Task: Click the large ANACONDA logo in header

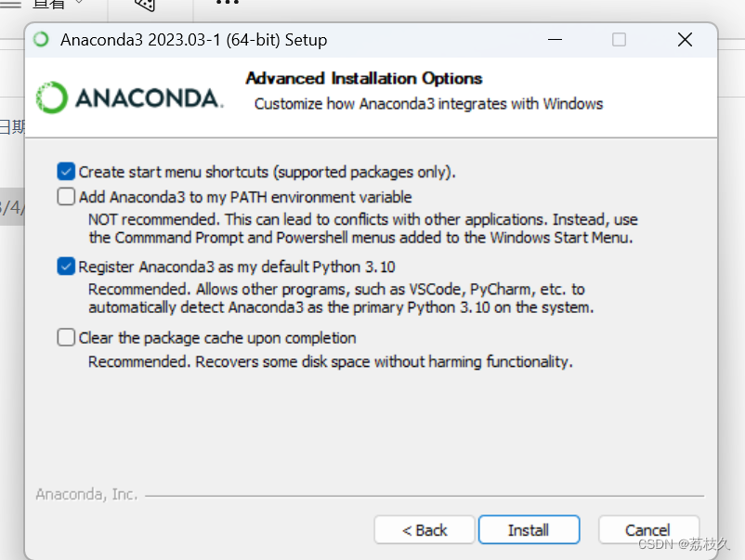Action: pyautogui.click(x=129, y=98)
